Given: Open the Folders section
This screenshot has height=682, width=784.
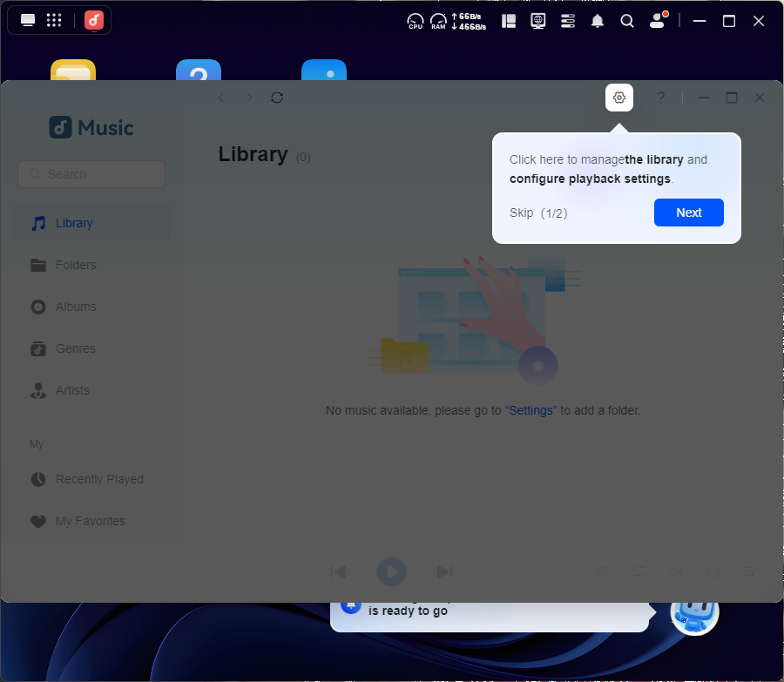Looking at the screenshot, I should [76, 265].
